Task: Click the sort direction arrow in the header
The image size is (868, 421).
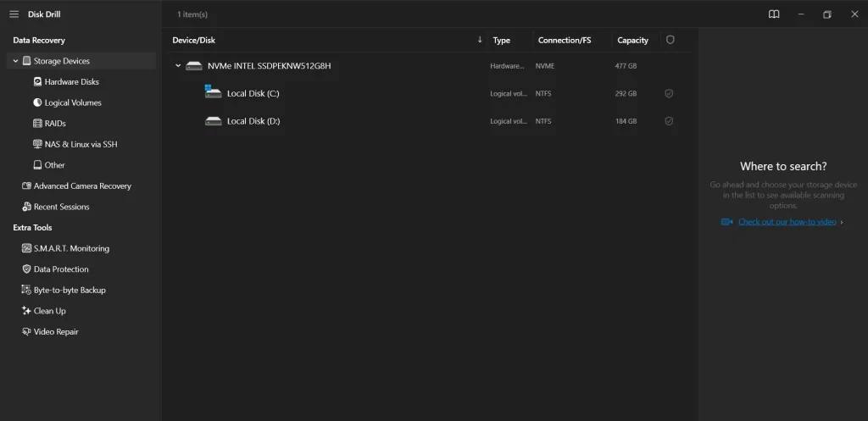Action: [480, 40]
